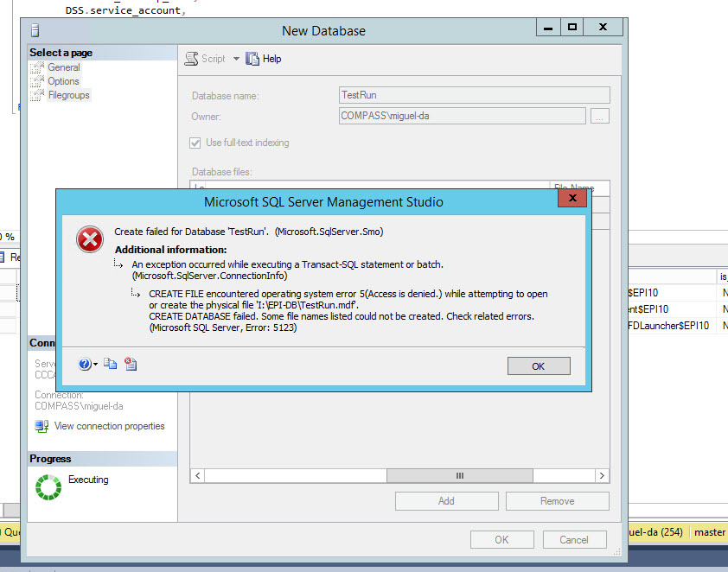
Task: Click the Remove file button
Action: coord(557,501)
